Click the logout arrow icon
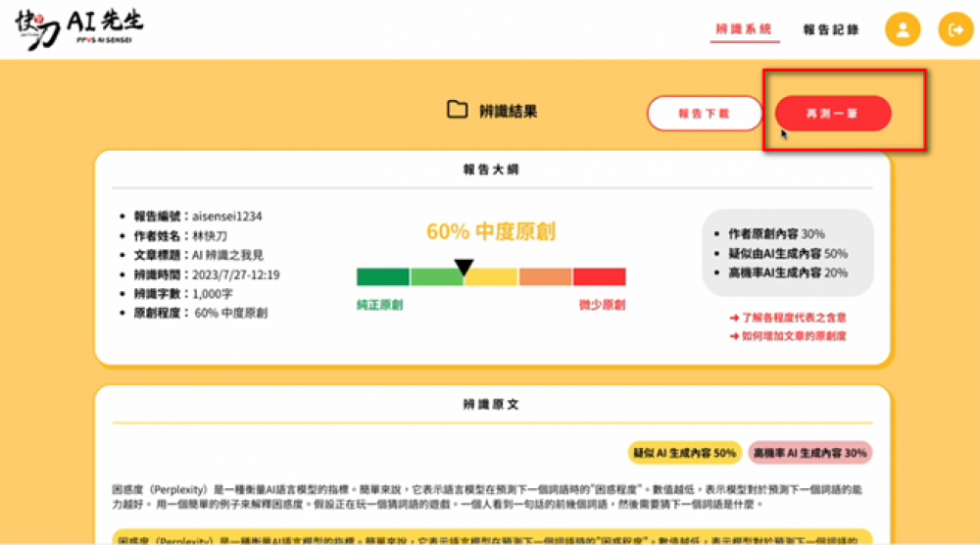 (955, 29)
